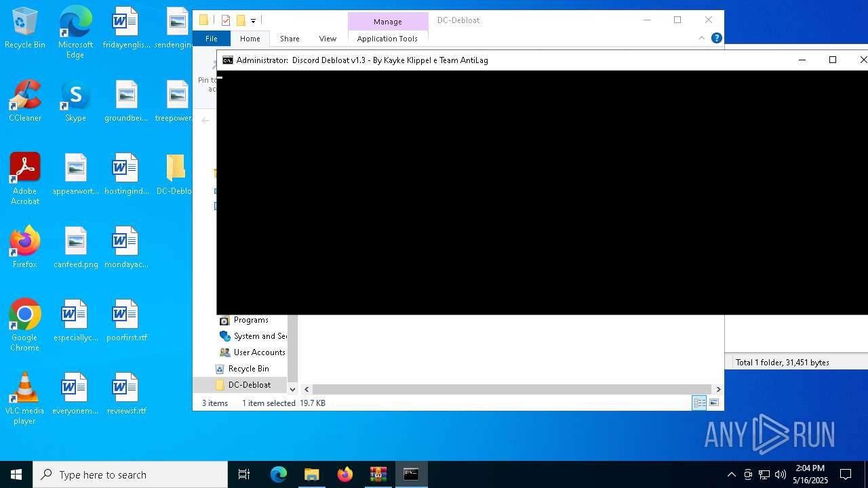Click Command Prompt icon in taskbar
This screenshot has height=488, width=868.
coord(411,474)
